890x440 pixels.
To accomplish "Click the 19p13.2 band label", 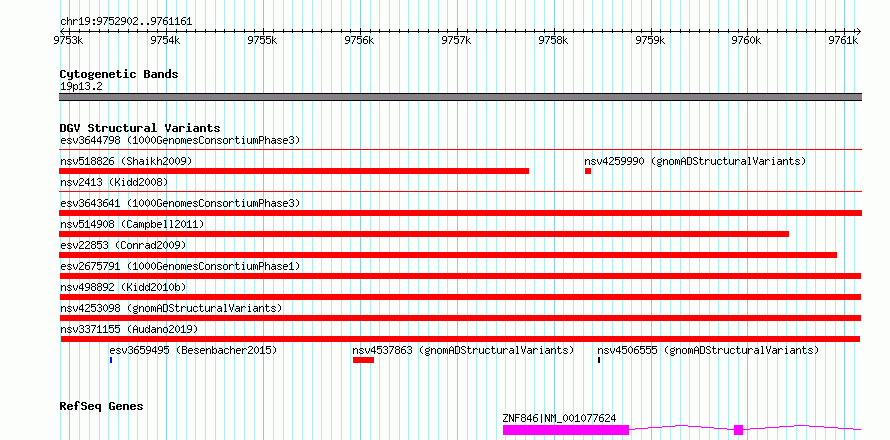I will coord(81,86).
